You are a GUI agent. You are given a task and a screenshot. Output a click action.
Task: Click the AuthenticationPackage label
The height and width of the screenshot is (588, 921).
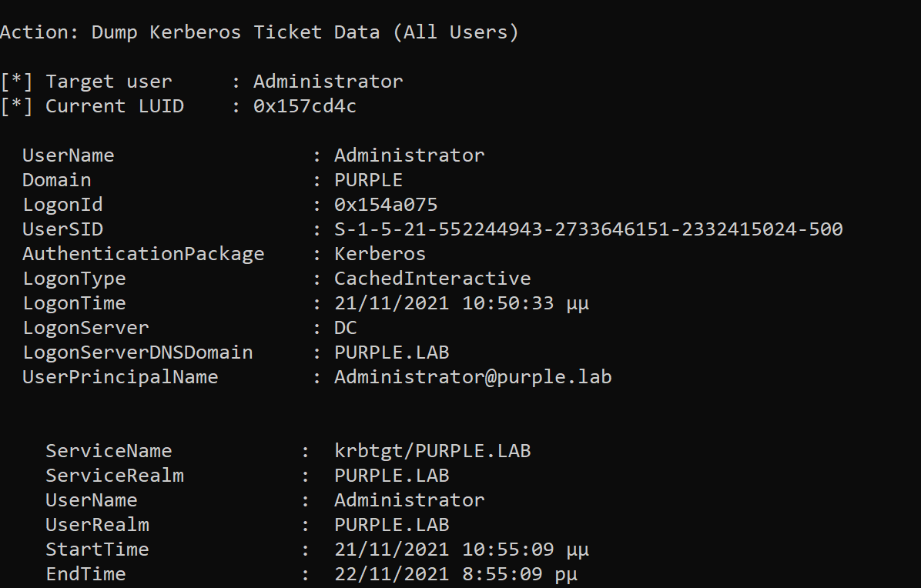point(143,254)
